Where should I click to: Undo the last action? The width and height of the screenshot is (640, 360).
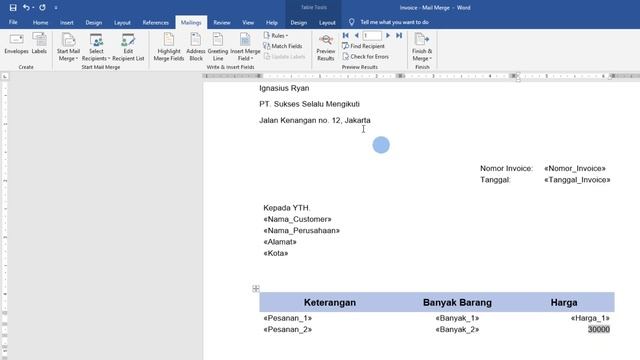coord(26,7)
